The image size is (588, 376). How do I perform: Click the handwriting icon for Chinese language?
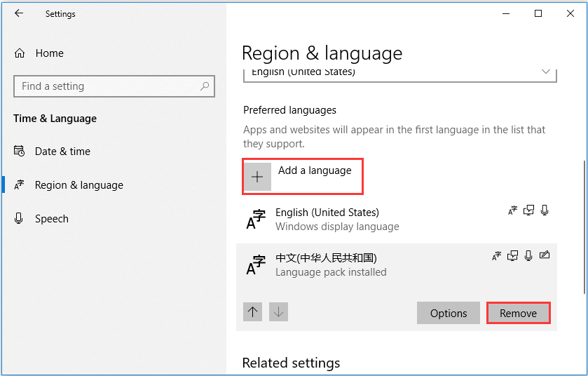click(x=545, y=255)
